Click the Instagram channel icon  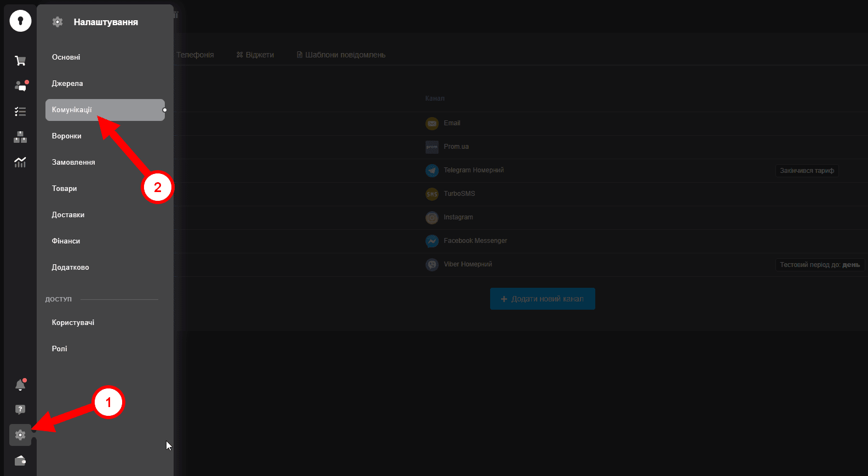pos(432,218)
